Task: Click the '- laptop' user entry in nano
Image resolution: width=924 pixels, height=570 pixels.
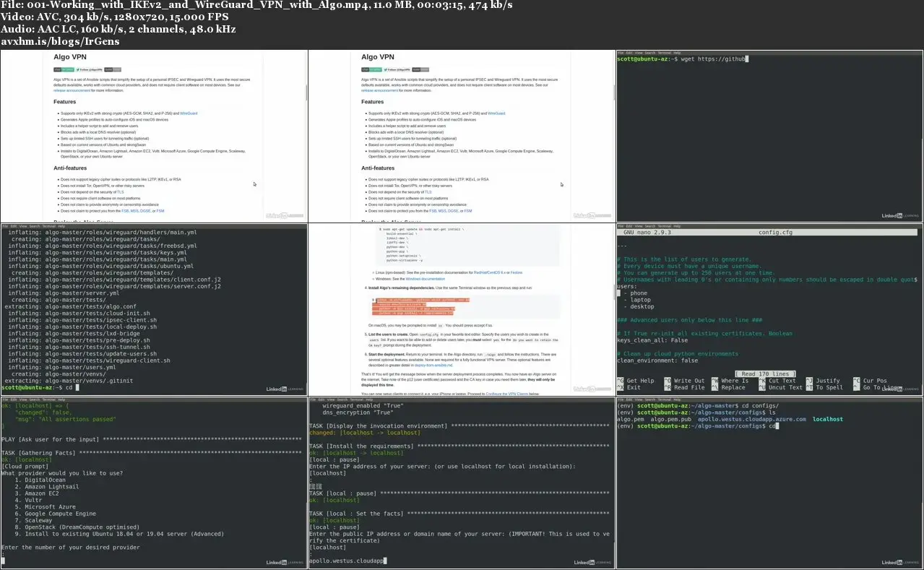Action: pos(637,300)
